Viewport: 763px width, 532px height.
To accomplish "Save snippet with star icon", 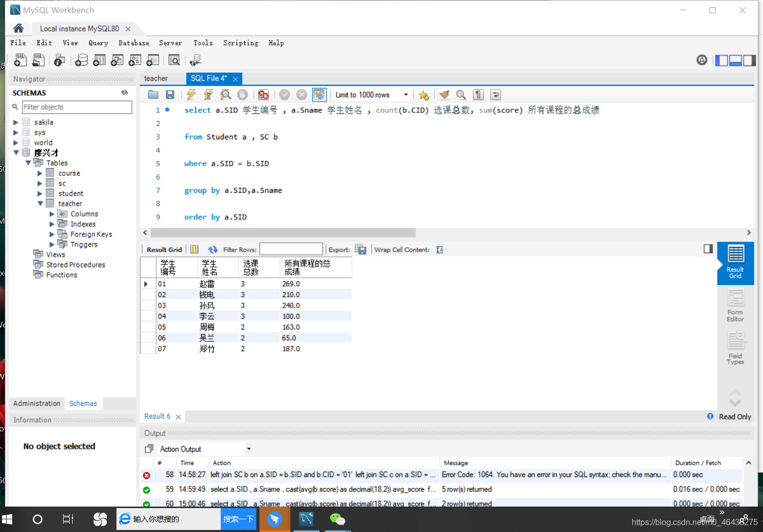I will point(424,95).
